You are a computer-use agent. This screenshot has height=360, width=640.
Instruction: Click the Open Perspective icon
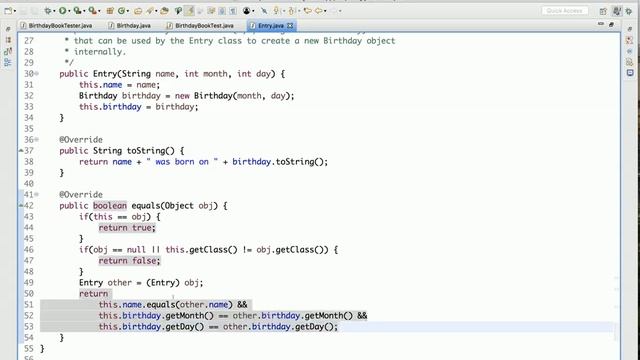click(603, 11)
